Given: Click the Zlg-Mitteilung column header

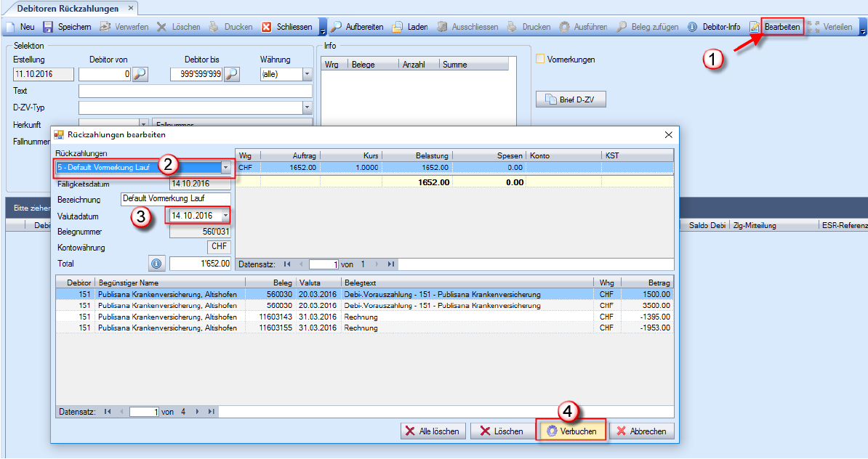Looking at the screenshot, I should pyautogui.click(x=773, y=225).
